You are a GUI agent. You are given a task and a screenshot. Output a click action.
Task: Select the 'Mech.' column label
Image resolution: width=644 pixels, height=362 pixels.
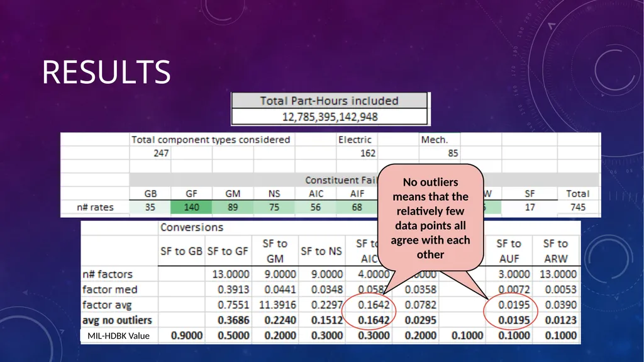click(x=434, y=140)
